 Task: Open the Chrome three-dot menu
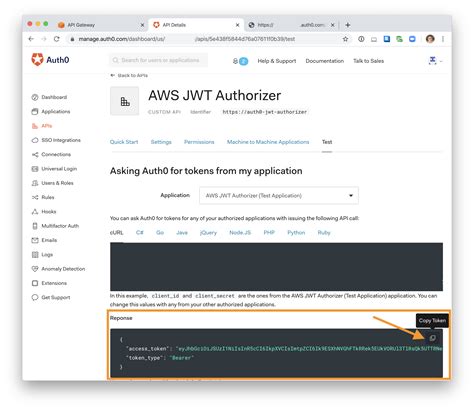(443, 39)
